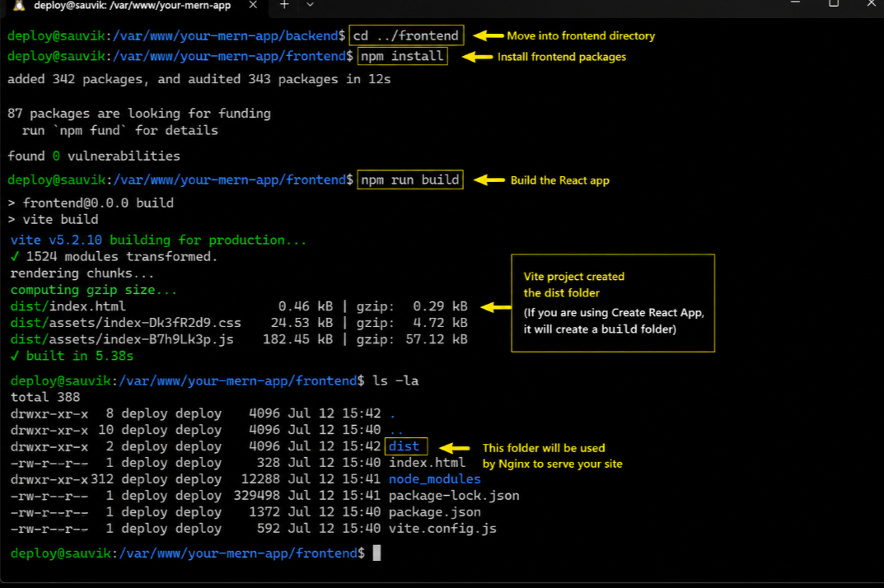Click 'node_modules' directory in listing
884x588 pixels.
pos(435,479)
